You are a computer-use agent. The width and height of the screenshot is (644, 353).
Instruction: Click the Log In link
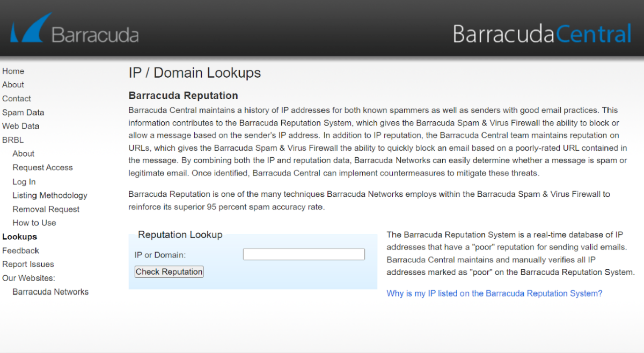[24, 182]
